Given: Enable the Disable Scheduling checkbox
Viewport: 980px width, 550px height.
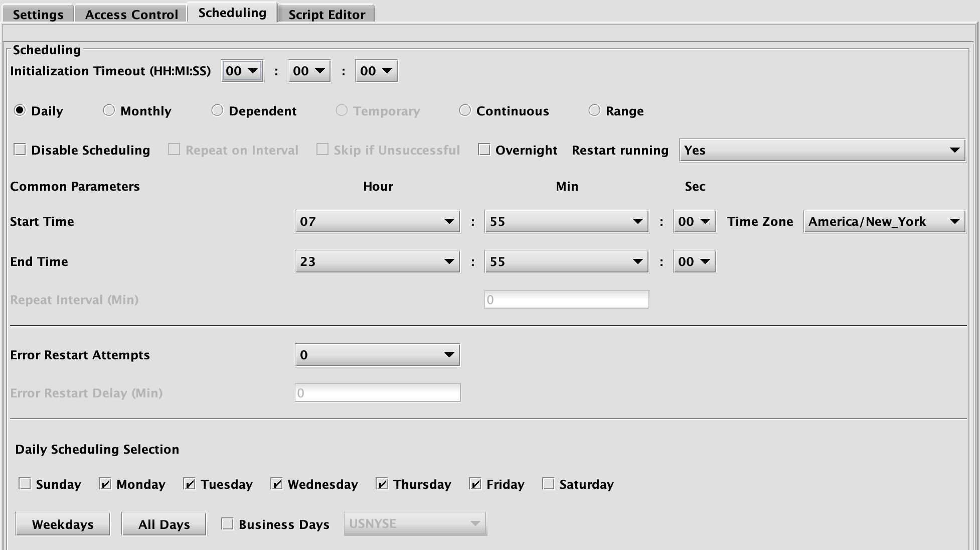Looking at the screenshot, I should pyautogui.click(x=20, y=150).
